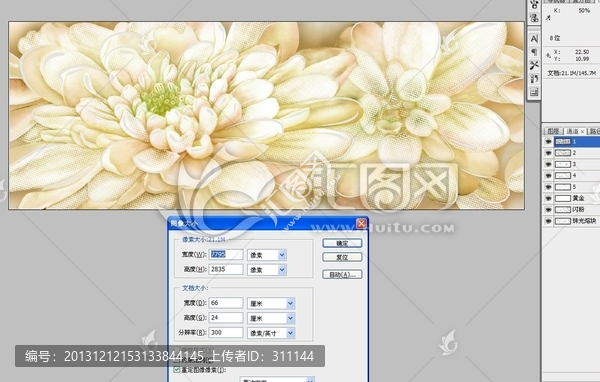Hide channel 4 via its eye icon
Screen dimensions: 600x382
pos(548,176)
